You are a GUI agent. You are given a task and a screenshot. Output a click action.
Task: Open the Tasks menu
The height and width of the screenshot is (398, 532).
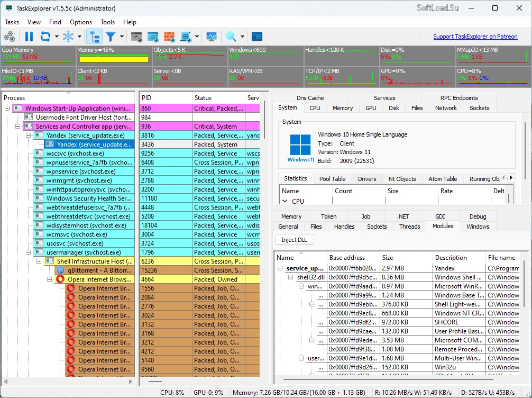click(12, 22)
